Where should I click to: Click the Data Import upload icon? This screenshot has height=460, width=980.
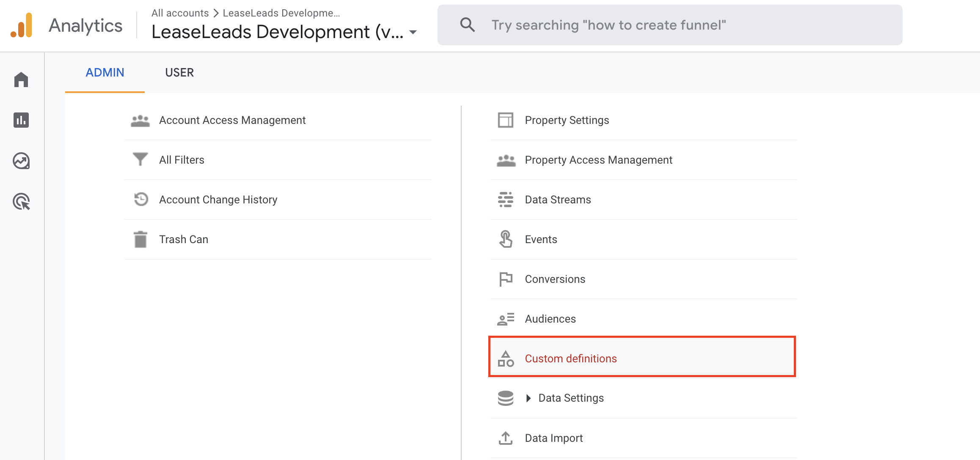click(x=506, y=438)
